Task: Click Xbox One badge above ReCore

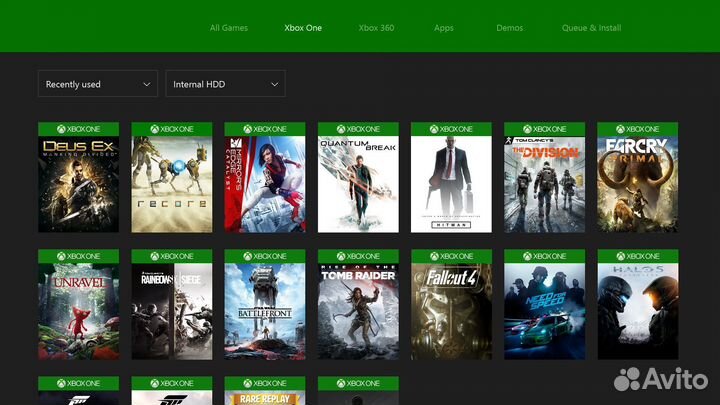Action: (172, 129)
